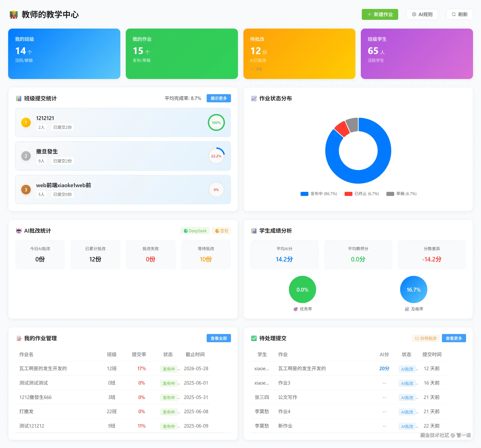Select the 豆包 model tag
Screen dimensions: 481x448
(221, 231)
